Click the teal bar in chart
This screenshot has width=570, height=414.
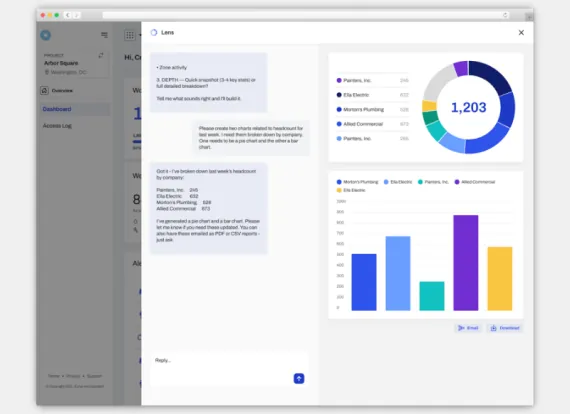(x=432, y=296)
